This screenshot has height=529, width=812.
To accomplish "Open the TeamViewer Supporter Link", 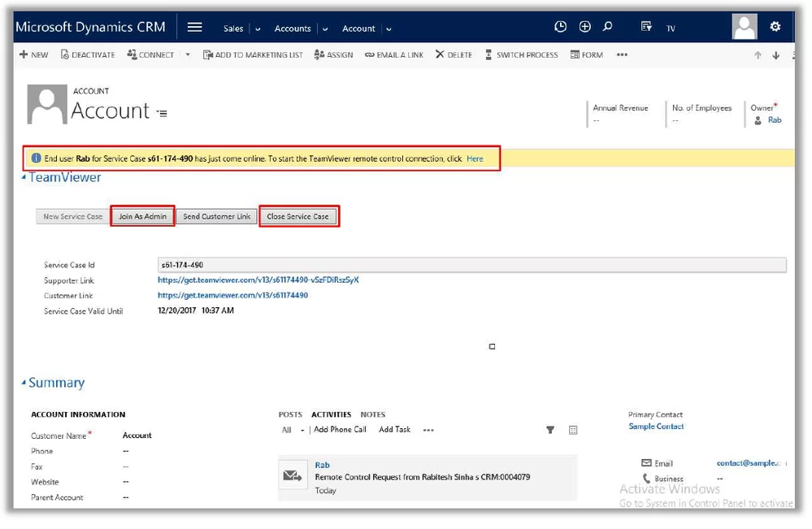I will tap(258, 280).
